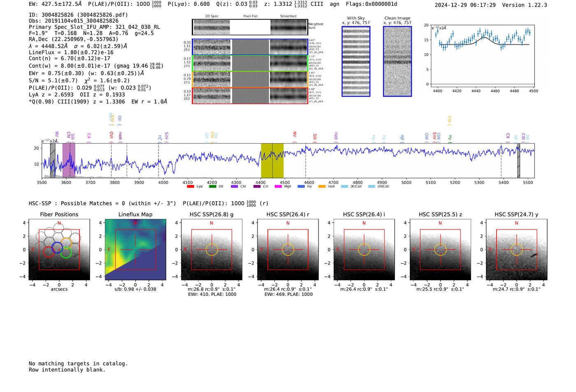
Task: Select the yellow highlighted band in the spectrum
Action: (272, 160)
